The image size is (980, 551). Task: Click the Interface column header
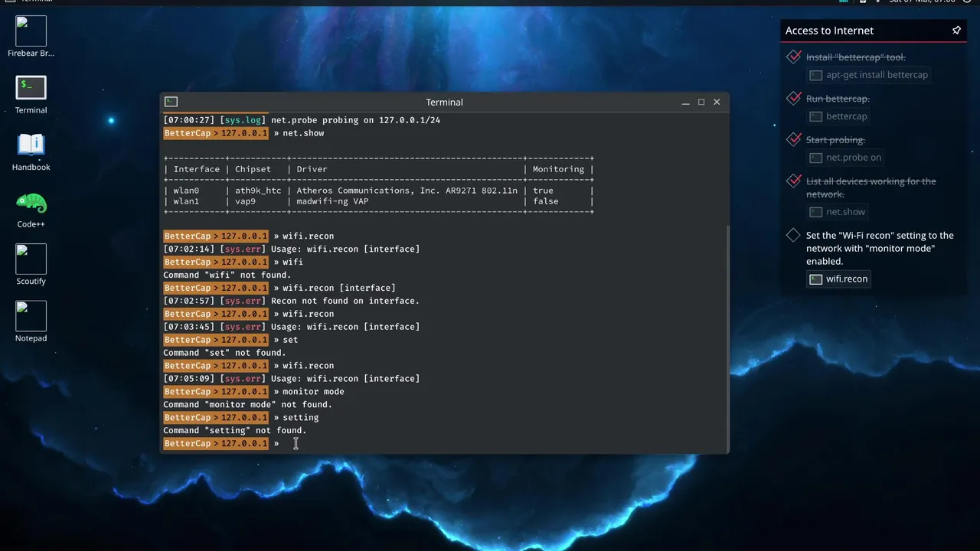tap(197, 170)
